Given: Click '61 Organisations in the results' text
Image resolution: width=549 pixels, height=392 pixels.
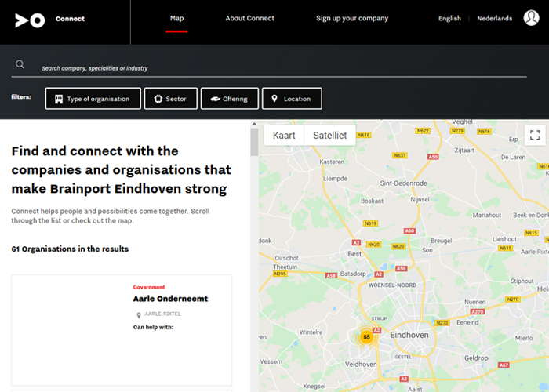Looking at the screenshot, I should tap(70, 249).
